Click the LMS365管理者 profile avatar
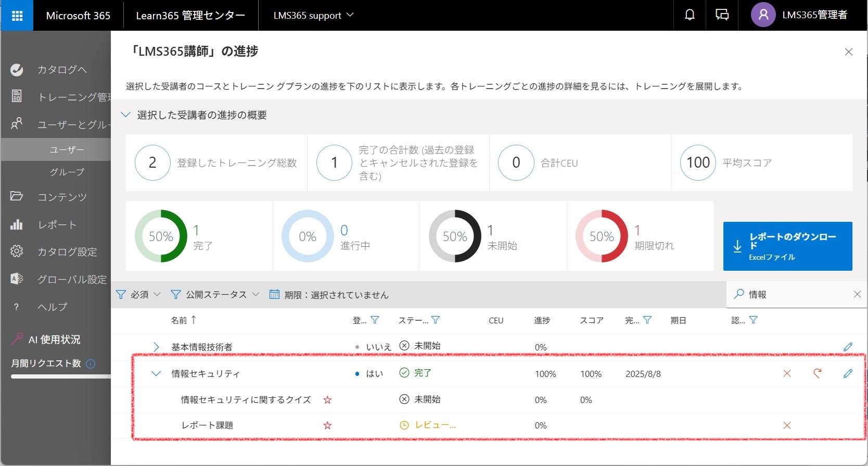The image size is (868, 466). click(763, 15)
